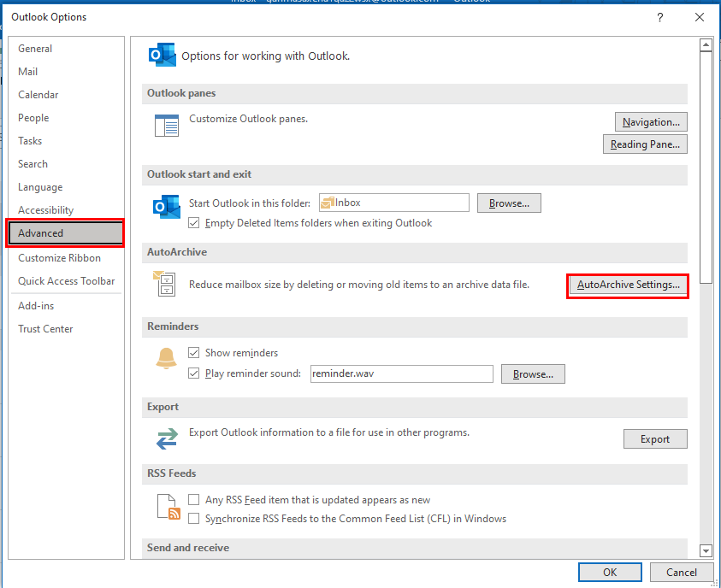
Task: Click the Help question mark button
Action: 659,17
